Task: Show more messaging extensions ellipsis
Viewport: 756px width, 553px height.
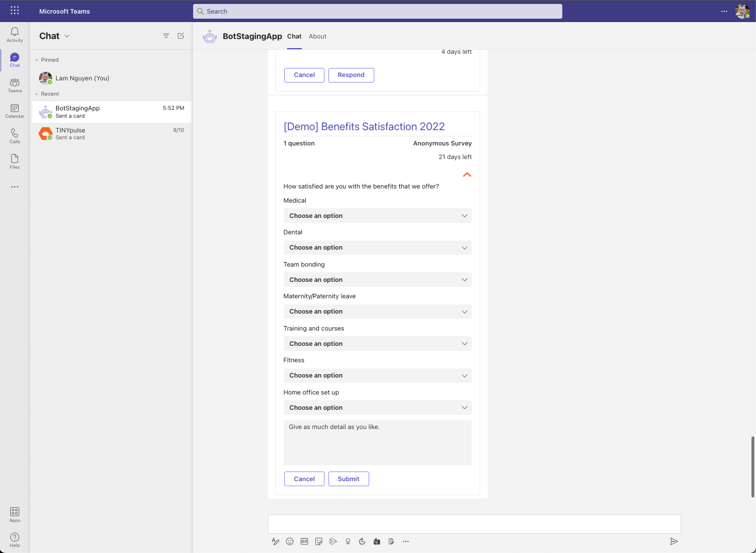Action: pos(405,541)
